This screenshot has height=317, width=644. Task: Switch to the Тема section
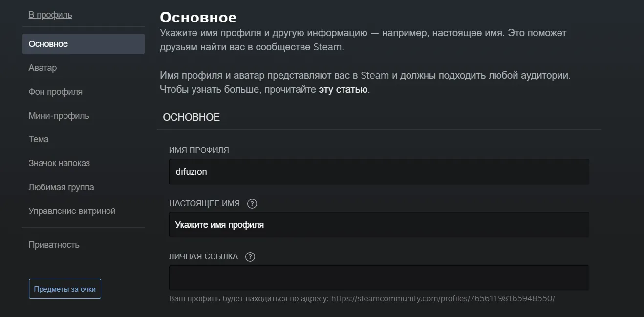click(x=39, y=139)
